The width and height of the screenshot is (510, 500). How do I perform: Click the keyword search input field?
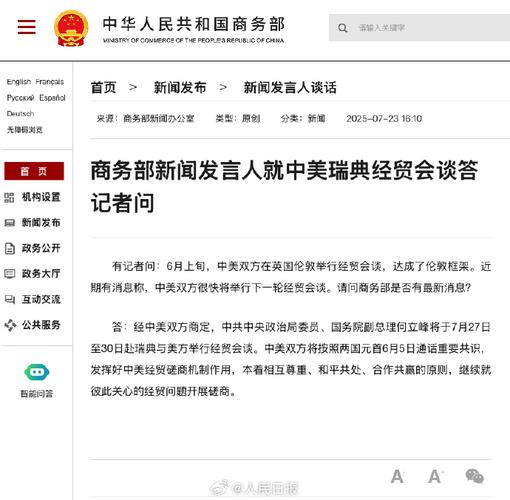(419, 28)
